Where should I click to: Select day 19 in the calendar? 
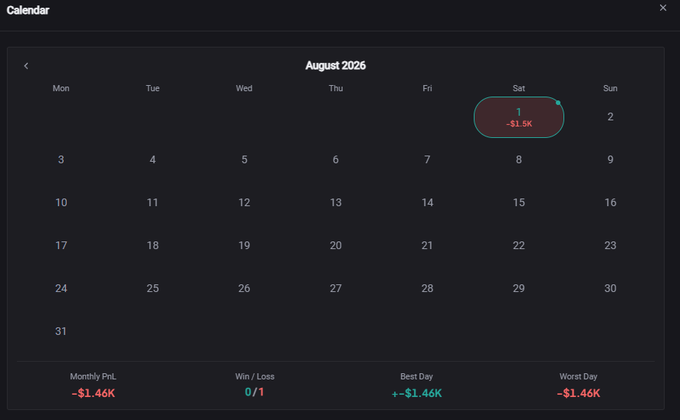pyautogui.click(x=244, y=246)
